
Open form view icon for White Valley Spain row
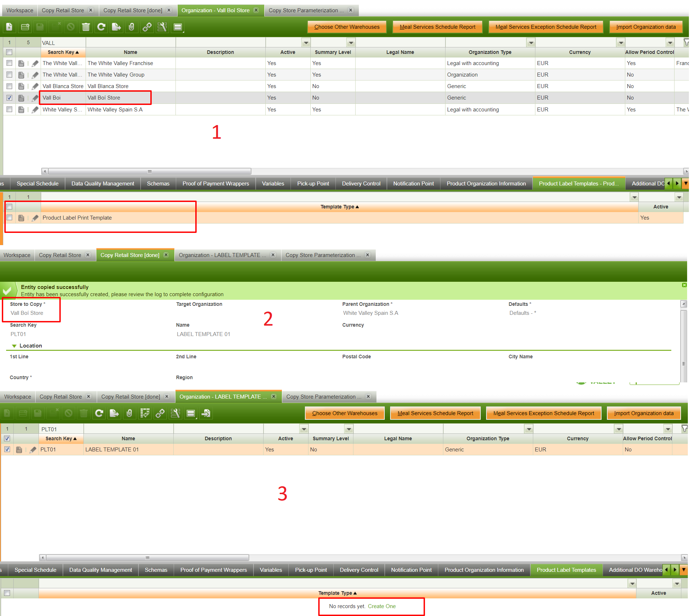21,110
